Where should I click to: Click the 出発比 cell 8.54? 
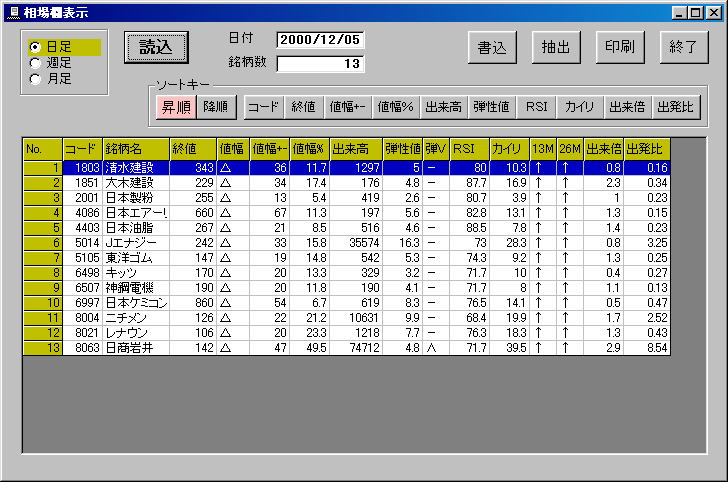pos(647,348)
